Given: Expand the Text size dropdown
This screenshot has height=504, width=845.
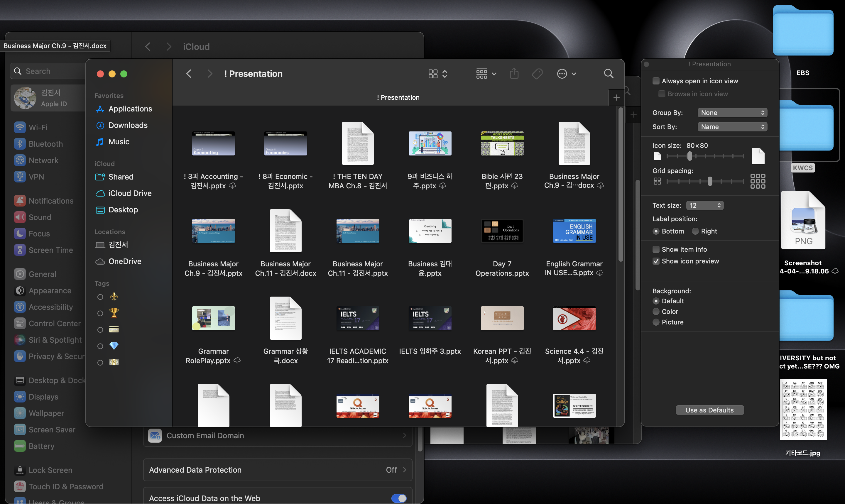Looking at the screenshot, I should click(704, 205).
